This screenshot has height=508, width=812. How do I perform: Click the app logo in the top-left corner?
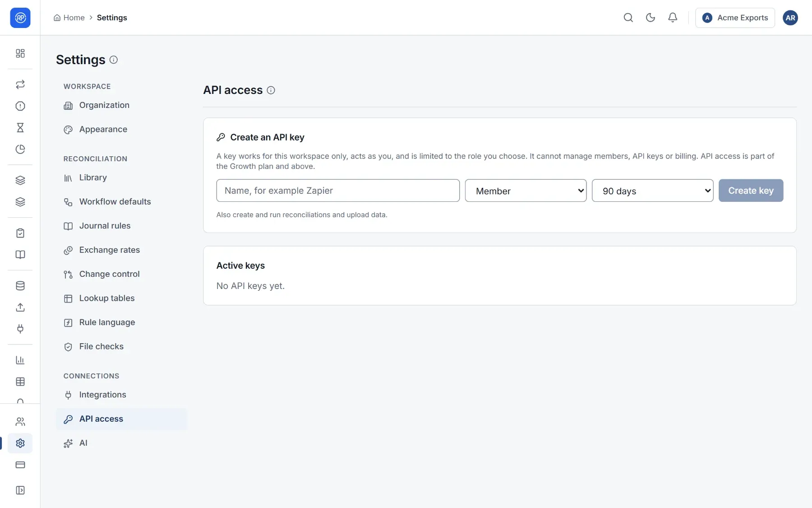coord(20,18)
